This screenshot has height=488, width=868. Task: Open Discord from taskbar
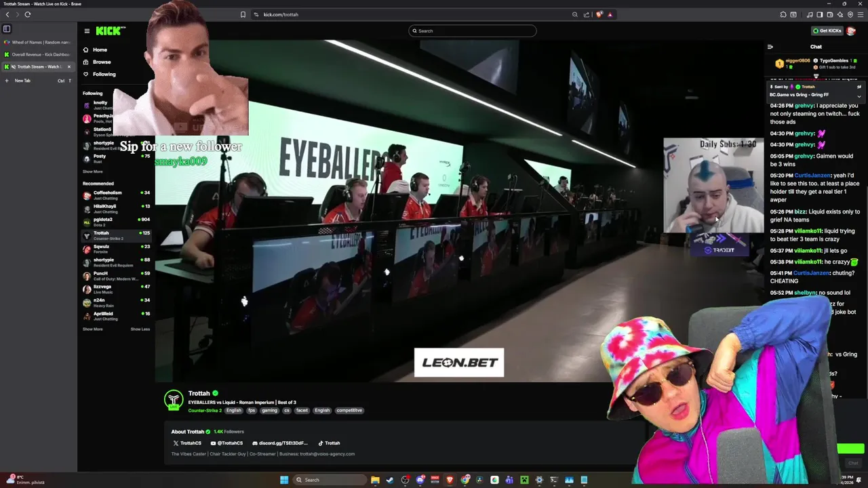420,480
